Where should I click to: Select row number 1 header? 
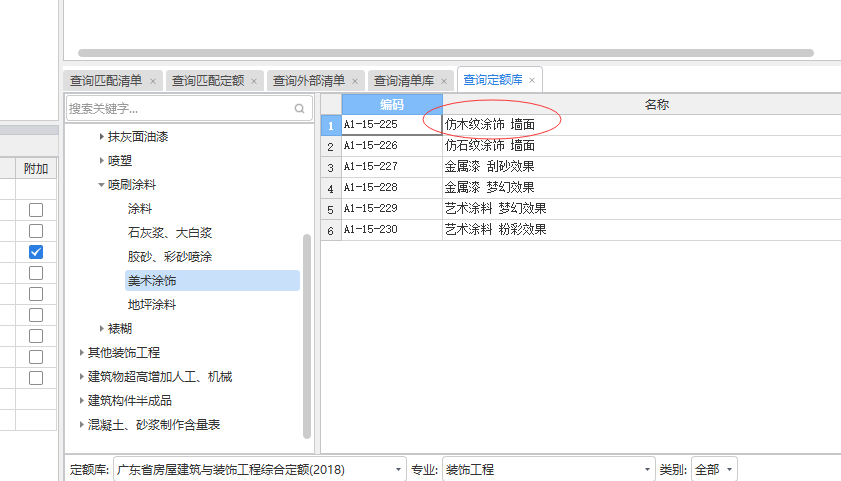click(331, 125)
